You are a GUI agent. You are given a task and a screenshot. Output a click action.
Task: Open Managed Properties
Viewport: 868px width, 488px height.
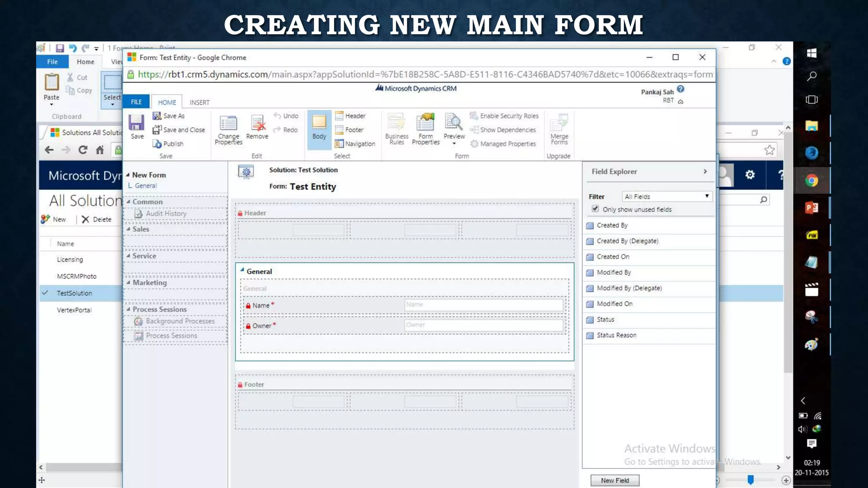(503, 144)
